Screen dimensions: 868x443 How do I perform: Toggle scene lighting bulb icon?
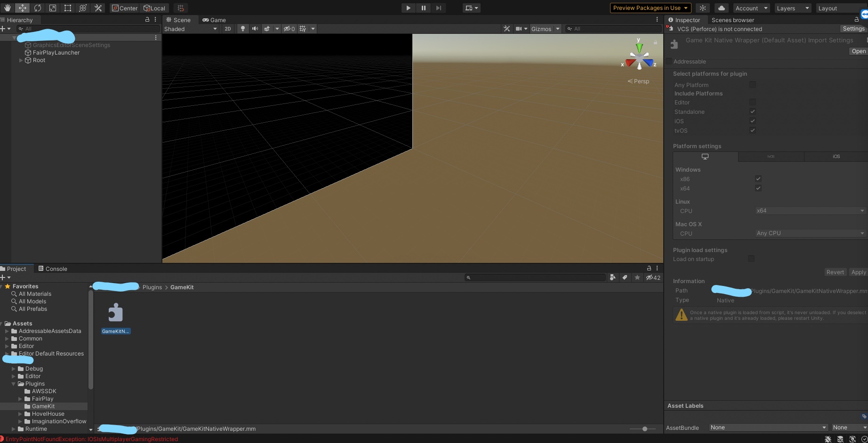tap(242, 29)
